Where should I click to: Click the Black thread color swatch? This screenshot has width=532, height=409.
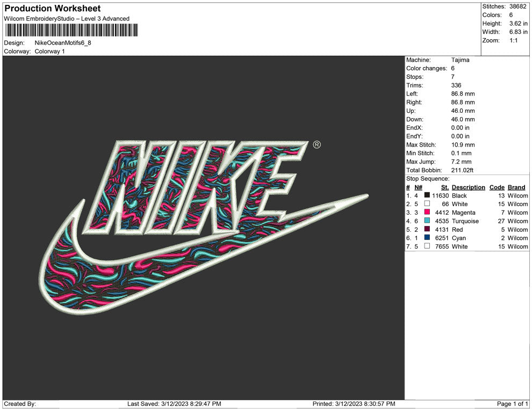pos(427,195)
